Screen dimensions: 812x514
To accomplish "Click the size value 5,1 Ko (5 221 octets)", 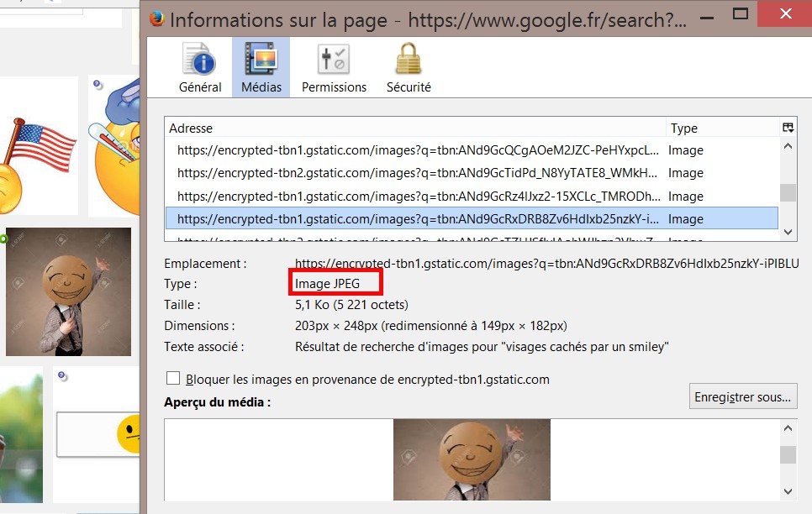I will point(351,305).
